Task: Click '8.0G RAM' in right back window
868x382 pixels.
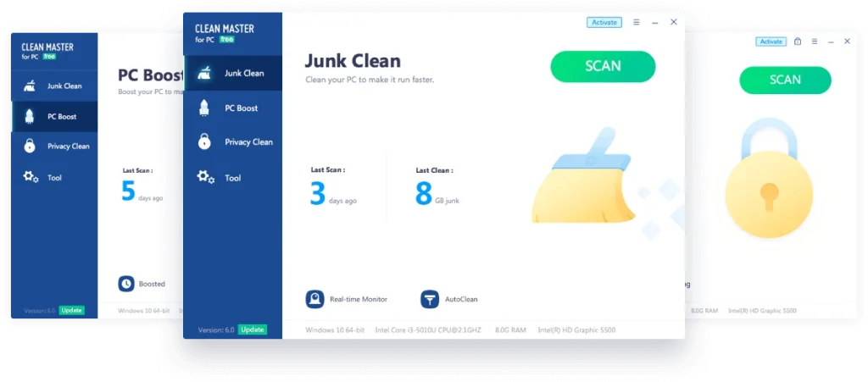Action: point(704,311)
